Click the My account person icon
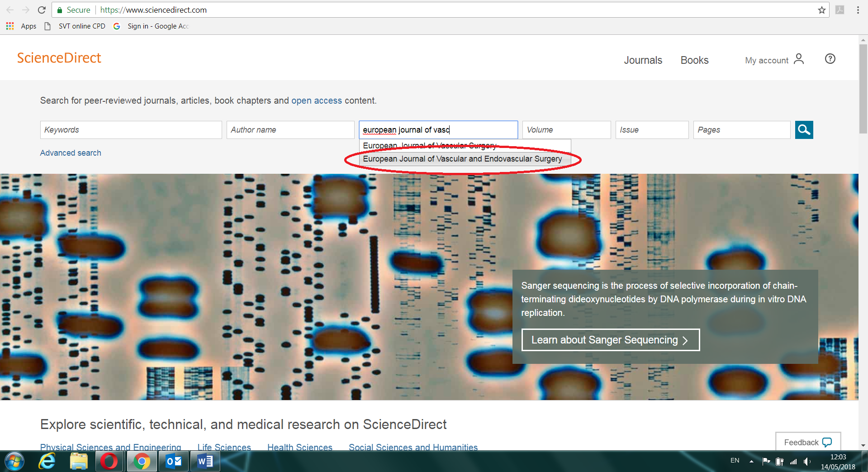This screenshot has width=868, height=472. coord(799,59)
